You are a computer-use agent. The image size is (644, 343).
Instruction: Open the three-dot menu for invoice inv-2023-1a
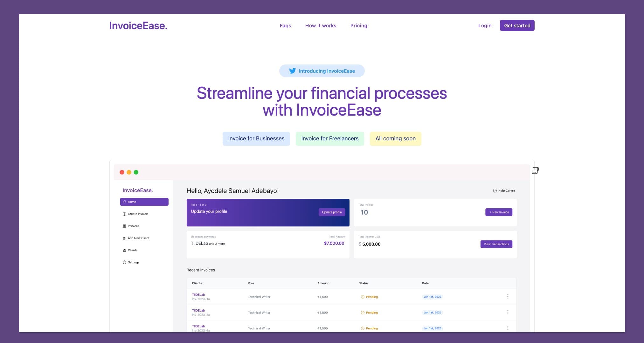point(508,296)
